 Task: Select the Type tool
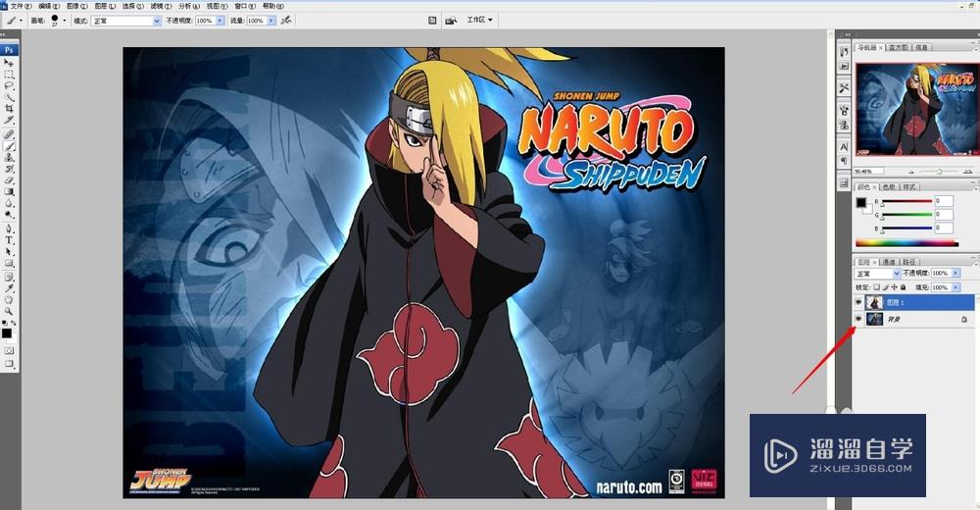[8, 240]
